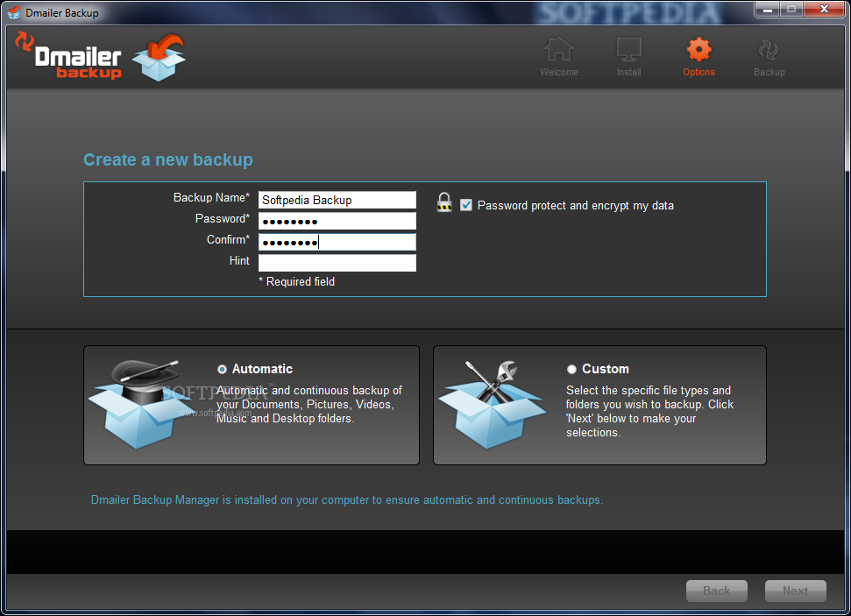Click the 'Create a new backup' heading
The height and width of the screenshot is (616, 851).
[x=167, y=159]
